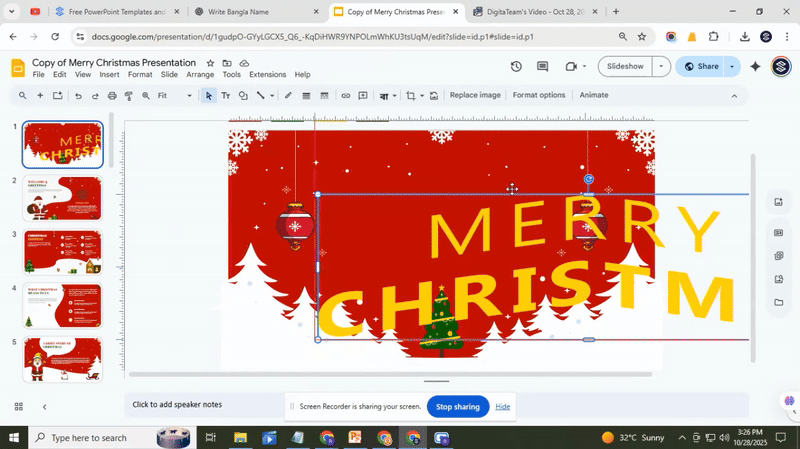Hide the menus with chevron

click(x=734, y=96)
